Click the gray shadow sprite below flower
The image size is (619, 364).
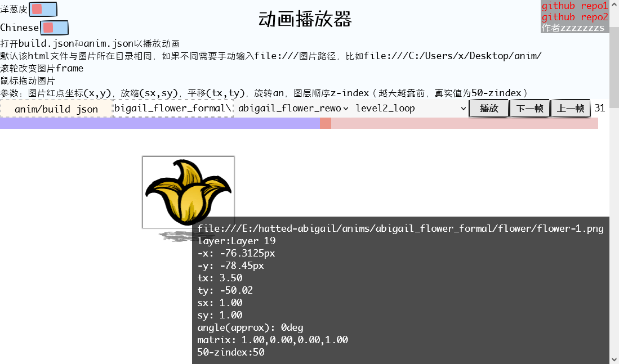175,236
